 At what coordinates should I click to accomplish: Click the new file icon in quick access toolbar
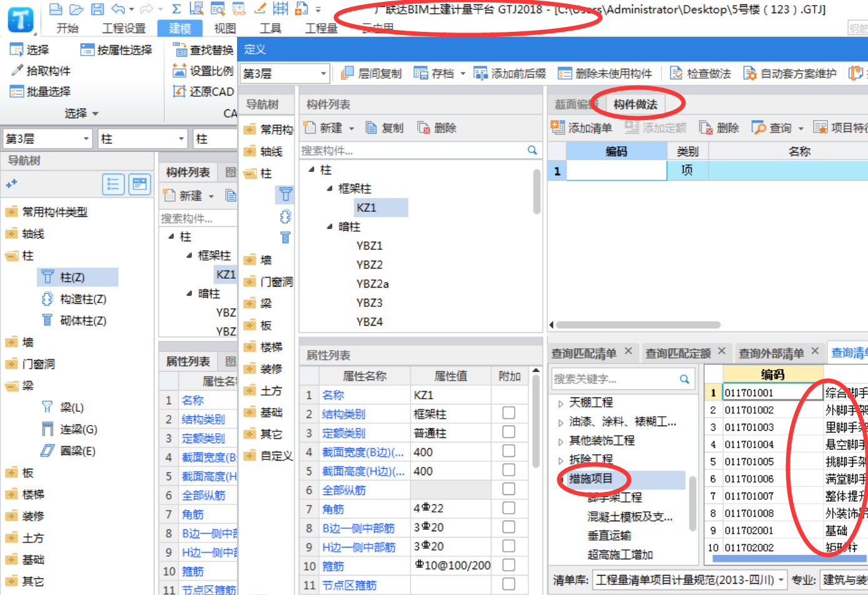(56, 9)
